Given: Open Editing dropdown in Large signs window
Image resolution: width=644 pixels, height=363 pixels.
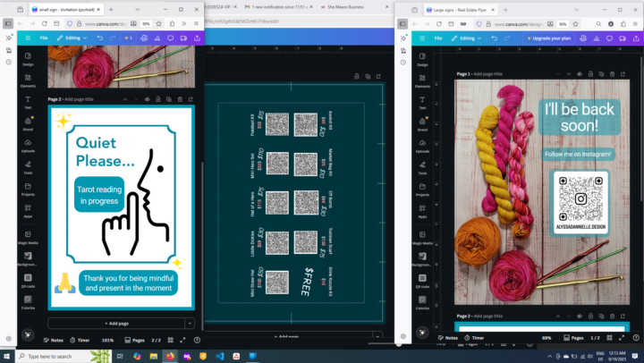Looking at the screenshot, I should coord(467,38).
